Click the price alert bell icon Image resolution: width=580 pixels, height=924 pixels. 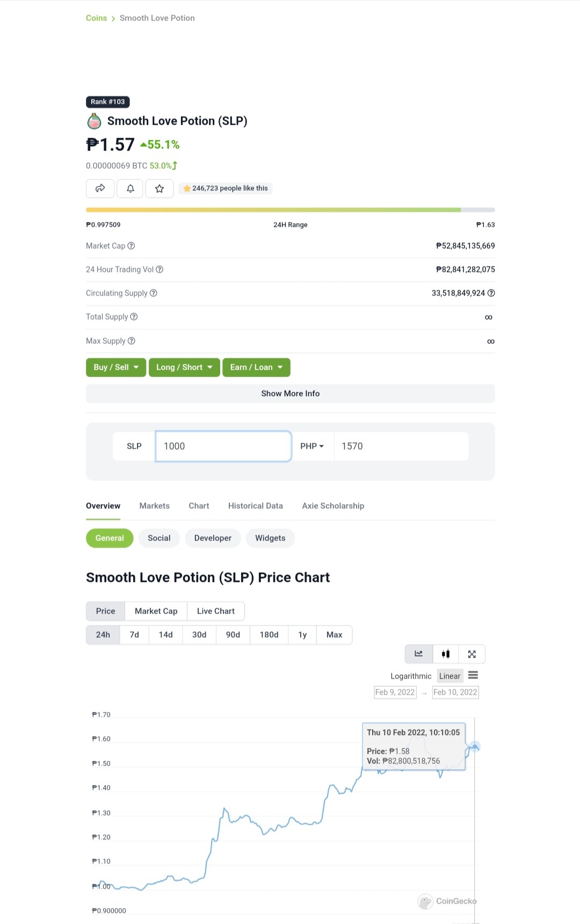130,188
